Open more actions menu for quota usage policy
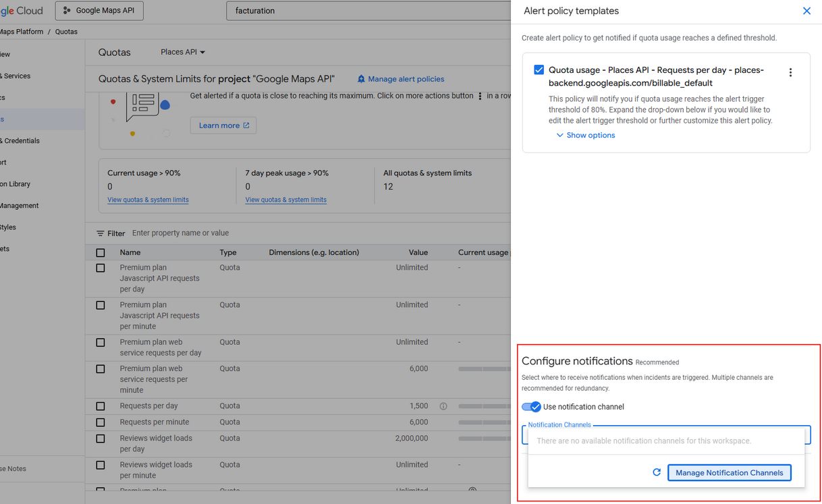822x504 pixels. 790,72
